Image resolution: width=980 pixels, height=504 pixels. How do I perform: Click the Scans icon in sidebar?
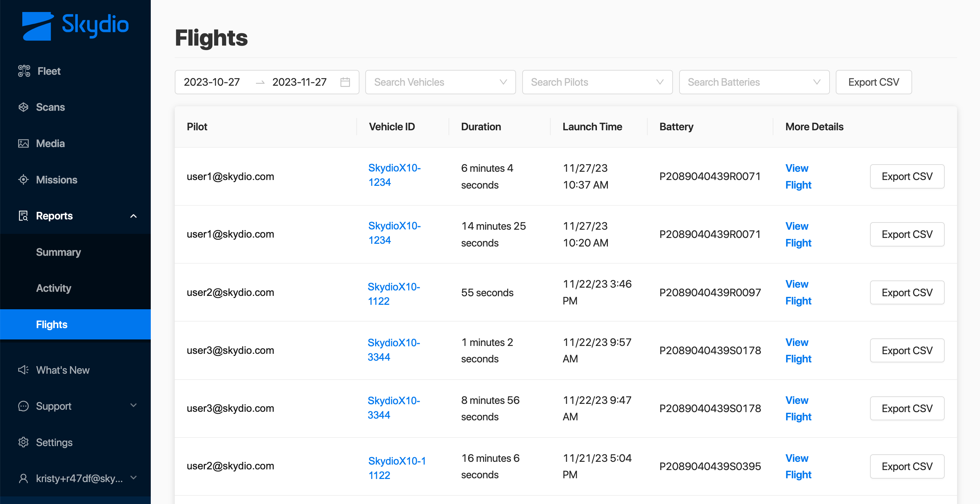point(23,107)
